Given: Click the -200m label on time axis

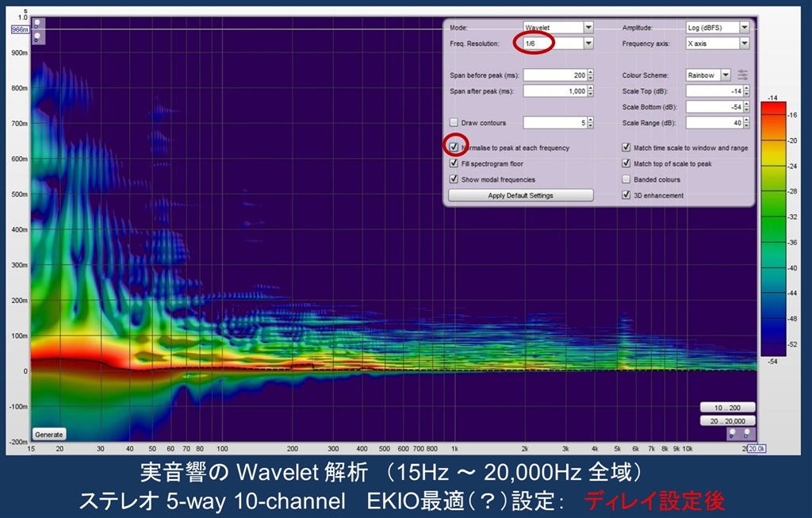Looking at the screenshot, I should (18, 442).
